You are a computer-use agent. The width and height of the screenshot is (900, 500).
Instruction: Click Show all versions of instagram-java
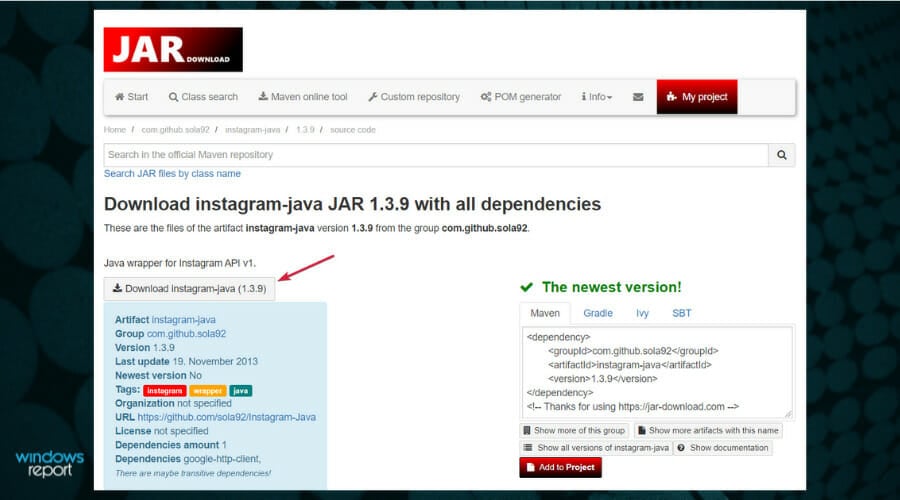pos(596,448)
